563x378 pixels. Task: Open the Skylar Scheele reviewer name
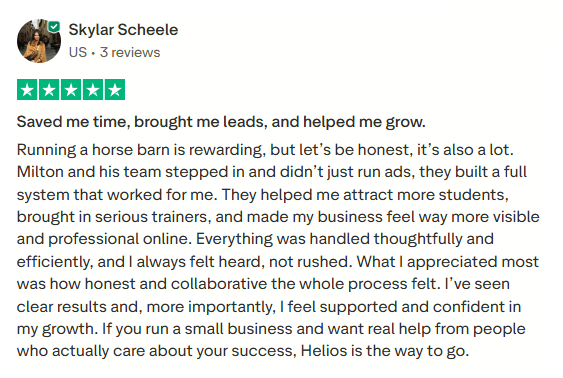point(123,30)
